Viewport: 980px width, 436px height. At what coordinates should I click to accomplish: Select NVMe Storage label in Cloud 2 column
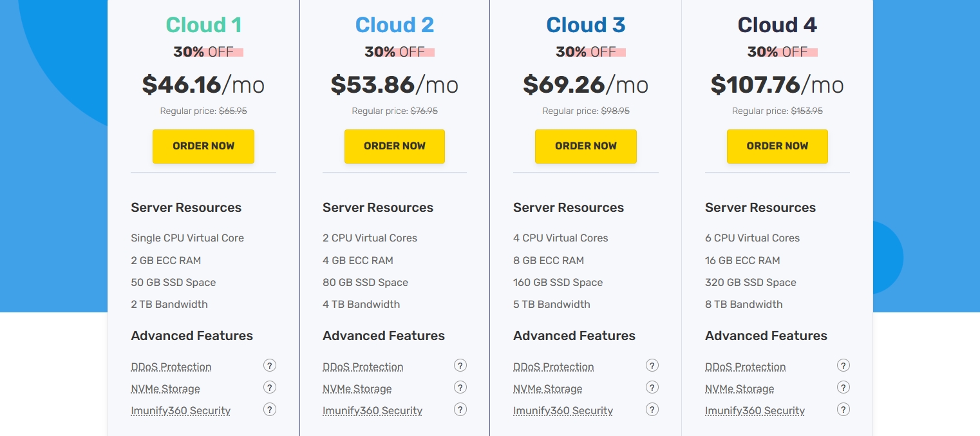coord(357,389)
